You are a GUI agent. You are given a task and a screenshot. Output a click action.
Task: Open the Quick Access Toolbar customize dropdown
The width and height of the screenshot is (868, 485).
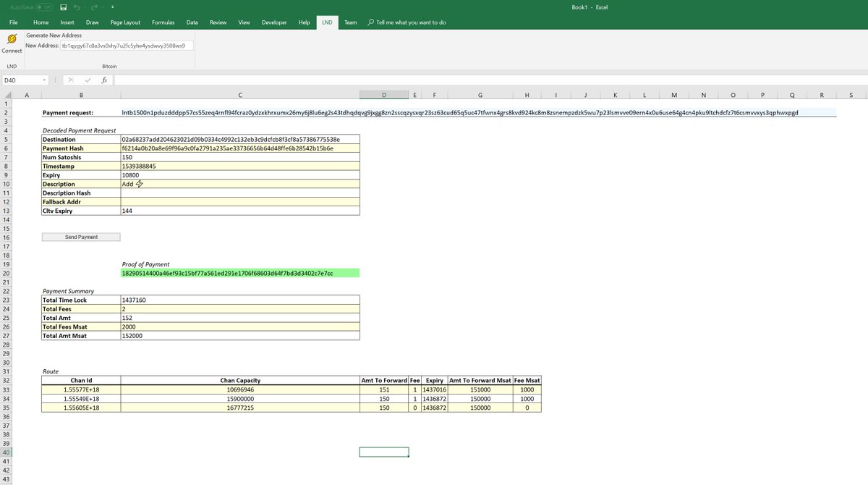[112, 7]
